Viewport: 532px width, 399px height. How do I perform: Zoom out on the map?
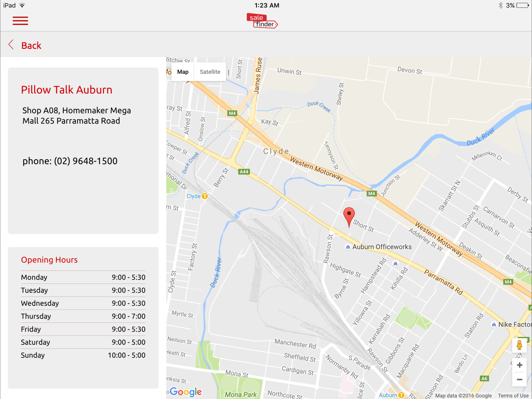[520, 380]
